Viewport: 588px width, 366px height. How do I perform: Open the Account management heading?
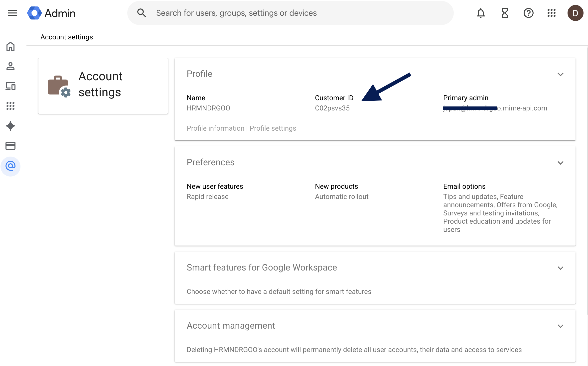(x=231, y=326)
